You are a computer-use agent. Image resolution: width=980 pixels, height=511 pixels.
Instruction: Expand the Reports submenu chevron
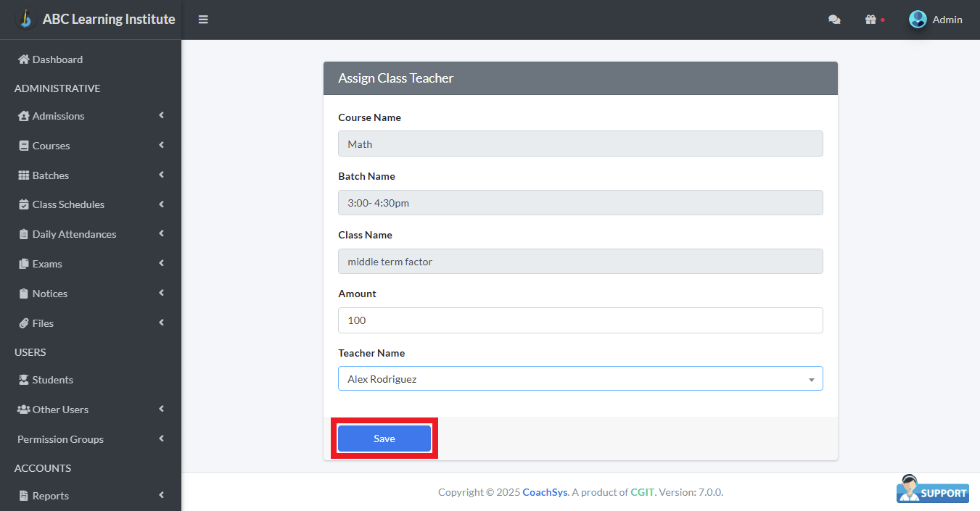point(161,495)
